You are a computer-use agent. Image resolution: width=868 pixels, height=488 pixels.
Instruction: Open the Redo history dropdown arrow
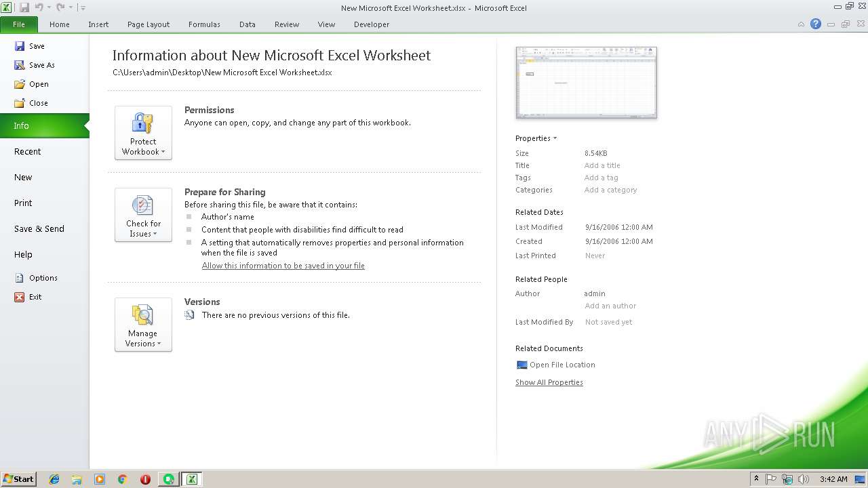point(71,7)
